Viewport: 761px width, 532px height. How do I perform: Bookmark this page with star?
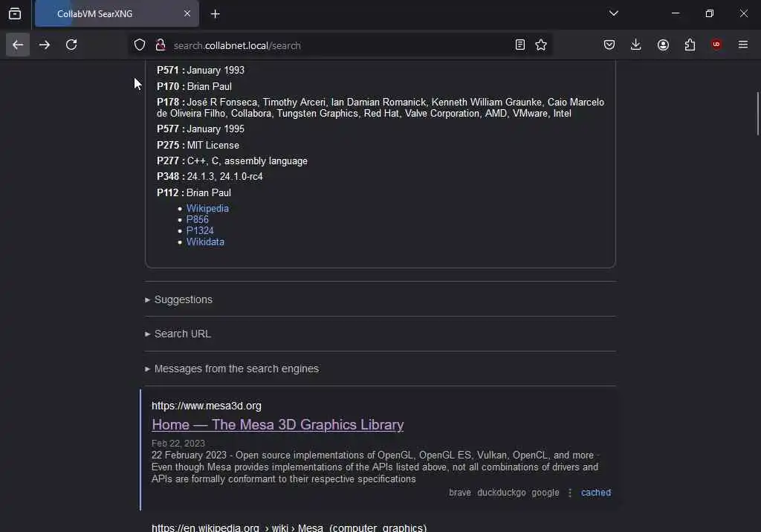(541, 45)
